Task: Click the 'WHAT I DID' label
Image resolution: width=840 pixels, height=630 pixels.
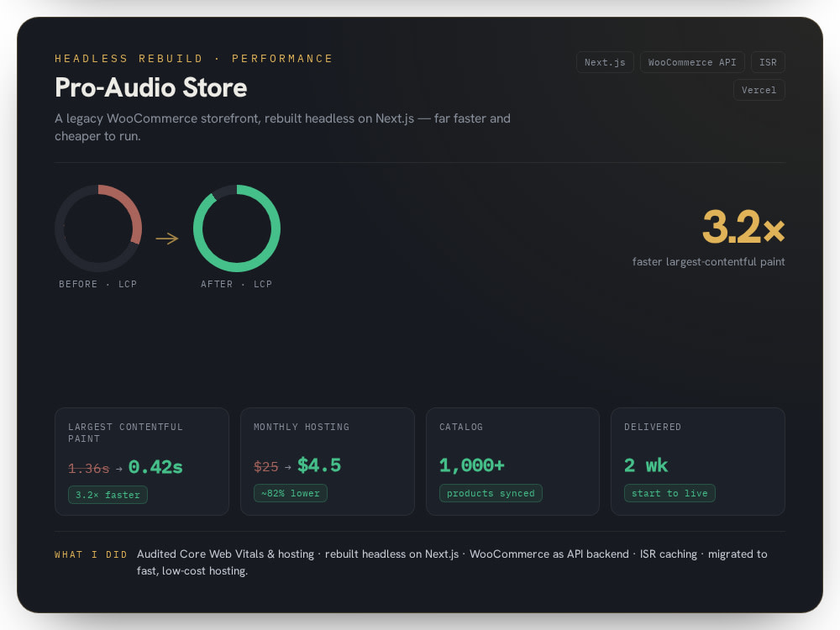Action: 91,554
